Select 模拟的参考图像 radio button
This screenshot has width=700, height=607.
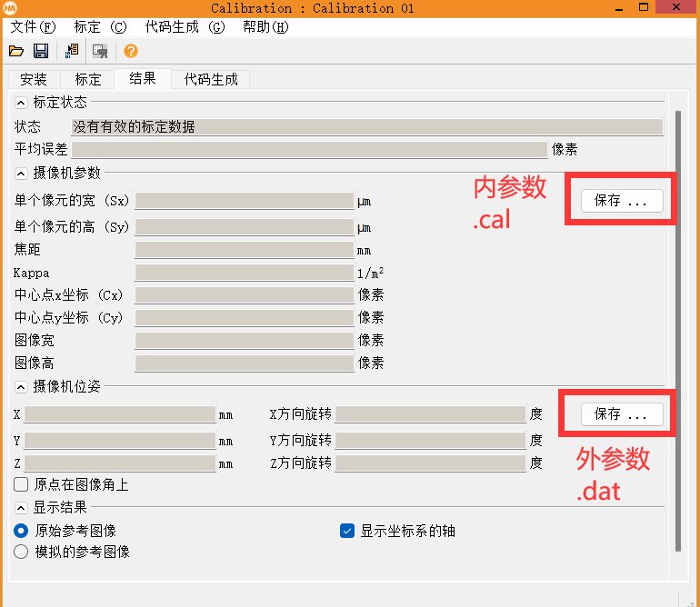[21, 552]
